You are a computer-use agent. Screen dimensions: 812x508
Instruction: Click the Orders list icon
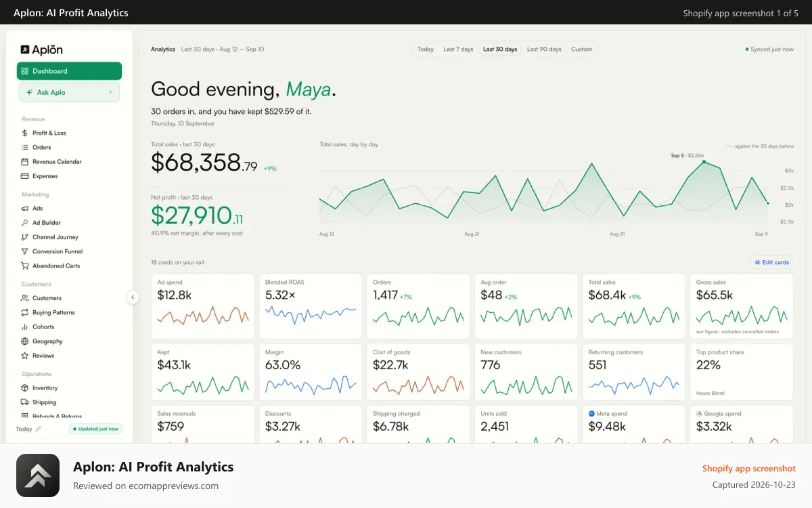[x=25, y=147]
